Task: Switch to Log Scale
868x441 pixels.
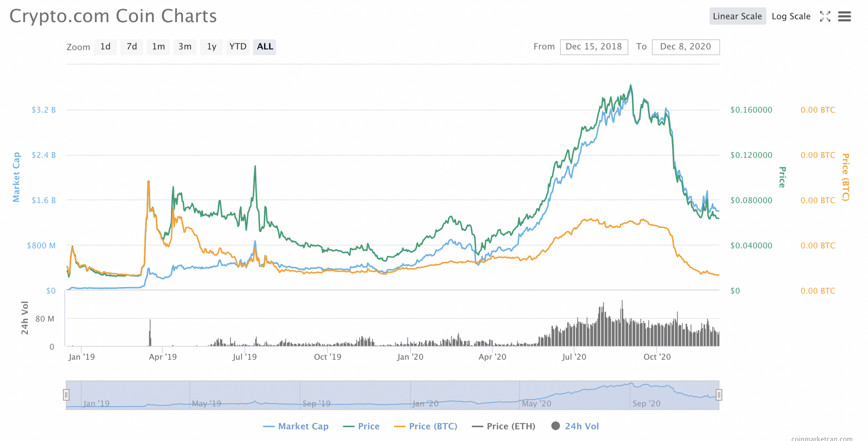Action: coord(791,16)
